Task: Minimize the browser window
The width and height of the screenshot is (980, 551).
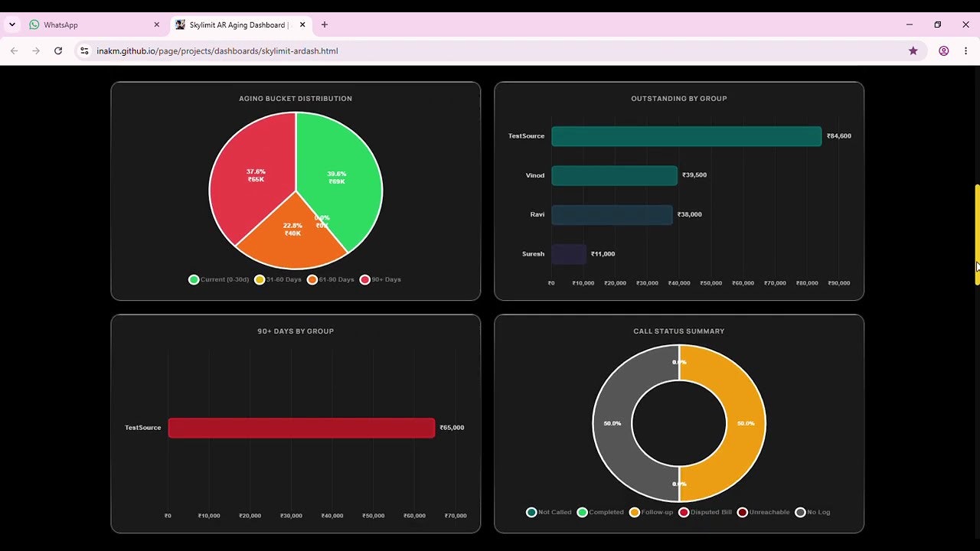Action: [910, 24]
